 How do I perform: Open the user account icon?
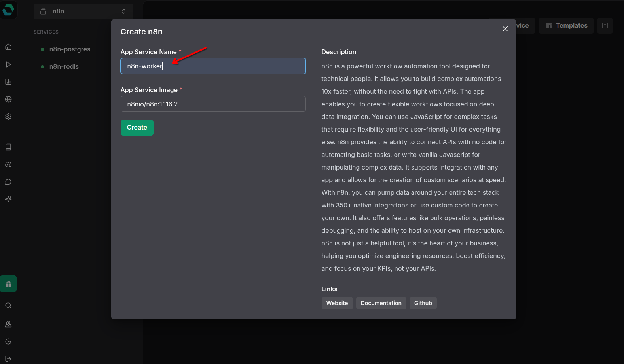[8, 324]
